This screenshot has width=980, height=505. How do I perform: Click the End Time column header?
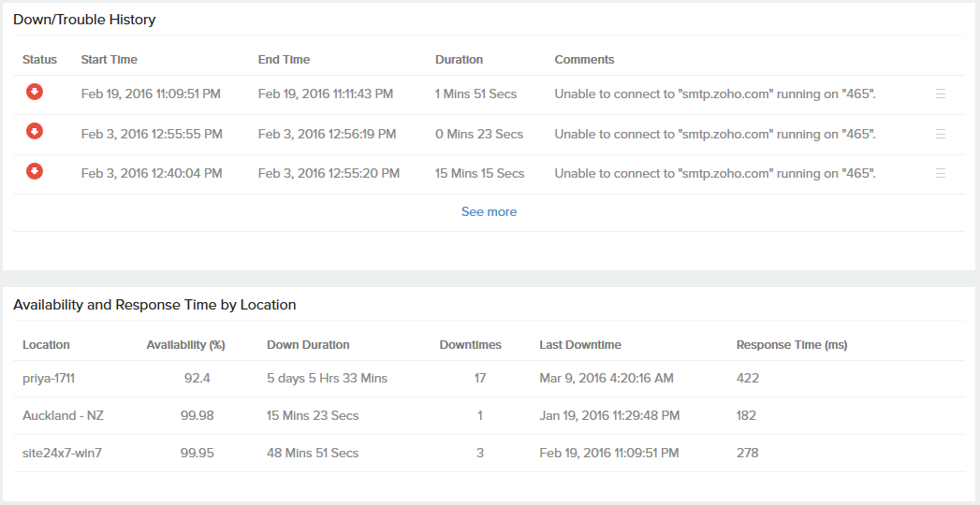pos(284,60)
